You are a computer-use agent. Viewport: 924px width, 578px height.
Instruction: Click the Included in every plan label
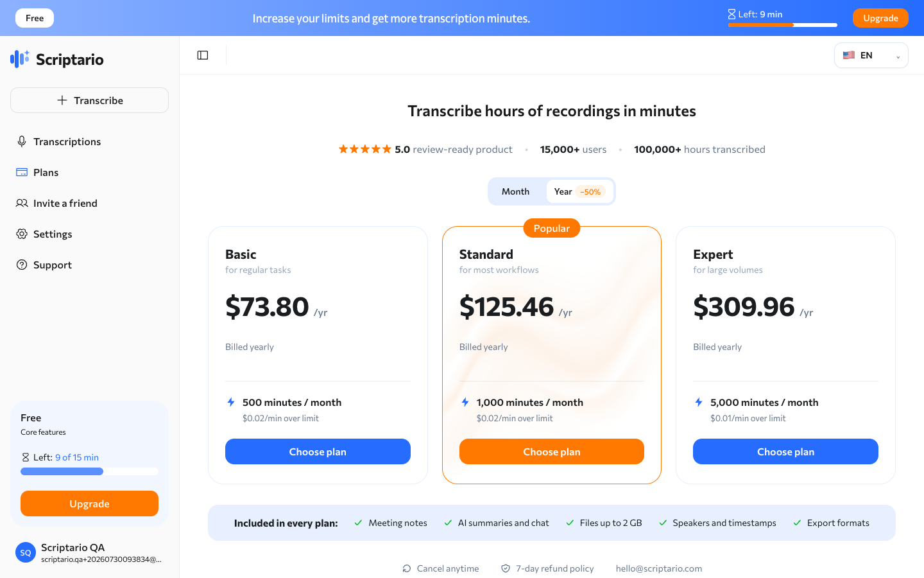point(286,523)
